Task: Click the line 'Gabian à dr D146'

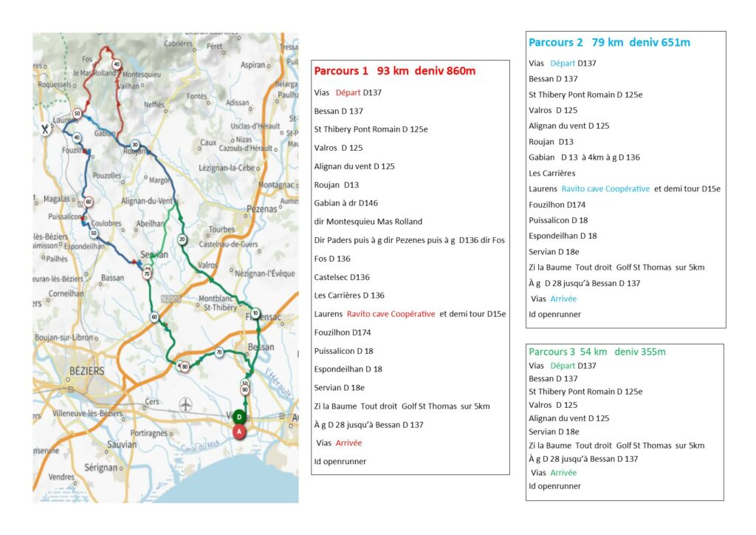Action: (346, 203)
